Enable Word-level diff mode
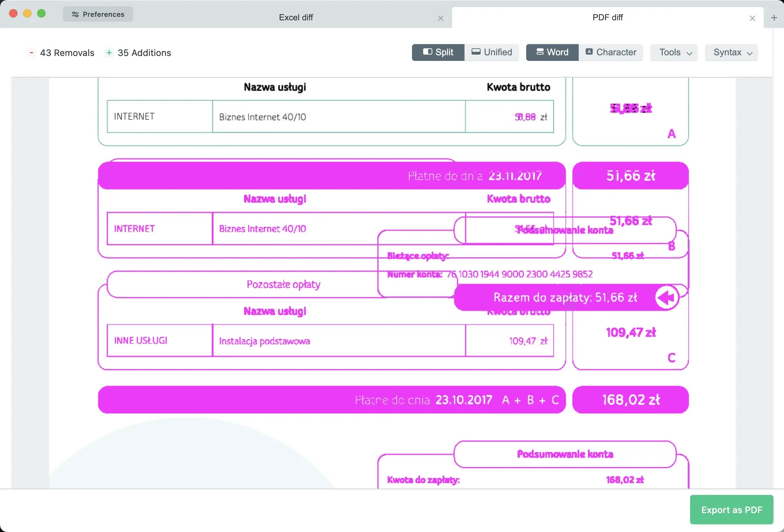The width and height of the screenshot is (784, 532). point(552,52)
